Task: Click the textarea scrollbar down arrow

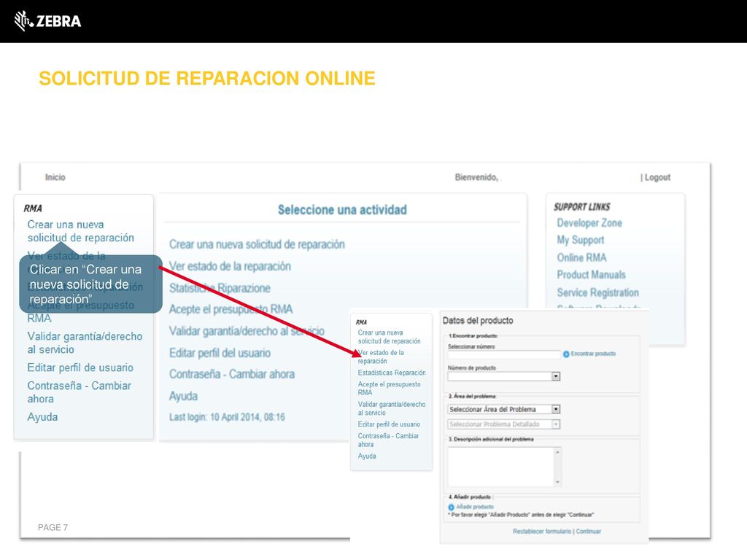Action: [557, 483]
